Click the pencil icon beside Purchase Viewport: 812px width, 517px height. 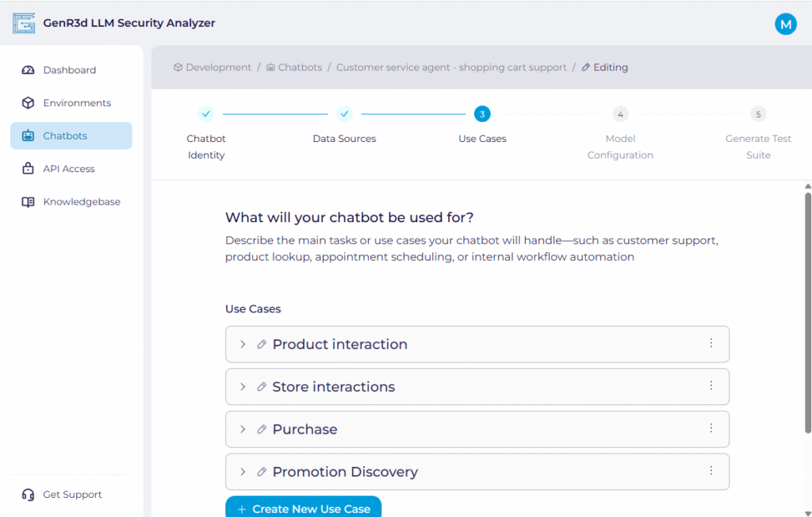262,429
